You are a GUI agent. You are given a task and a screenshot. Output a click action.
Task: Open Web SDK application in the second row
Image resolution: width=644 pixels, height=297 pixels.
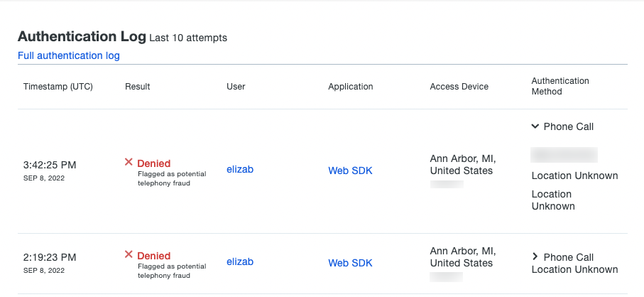tap(350, 263)
